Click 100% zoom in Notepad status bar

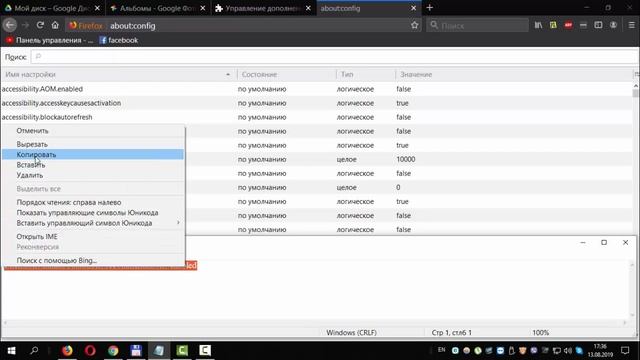coord(540,333)
